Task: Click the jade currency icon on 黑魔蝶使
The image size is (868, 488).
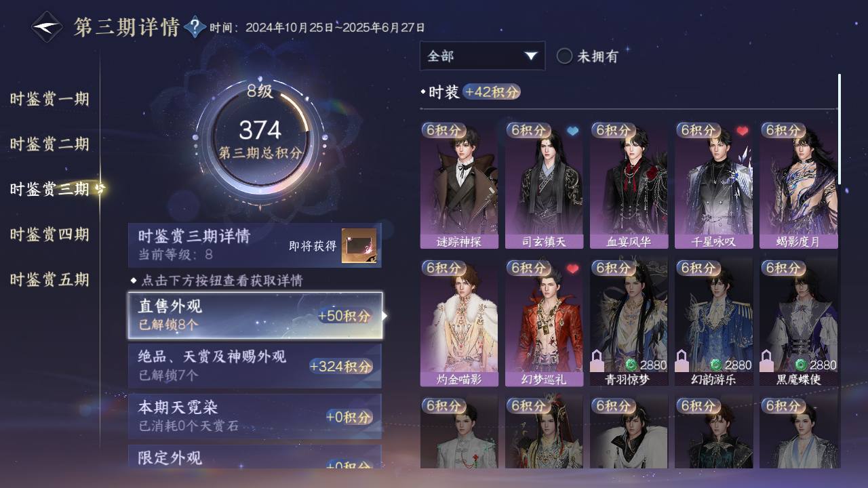Action: pyautogui.click(x=801, y=365)
